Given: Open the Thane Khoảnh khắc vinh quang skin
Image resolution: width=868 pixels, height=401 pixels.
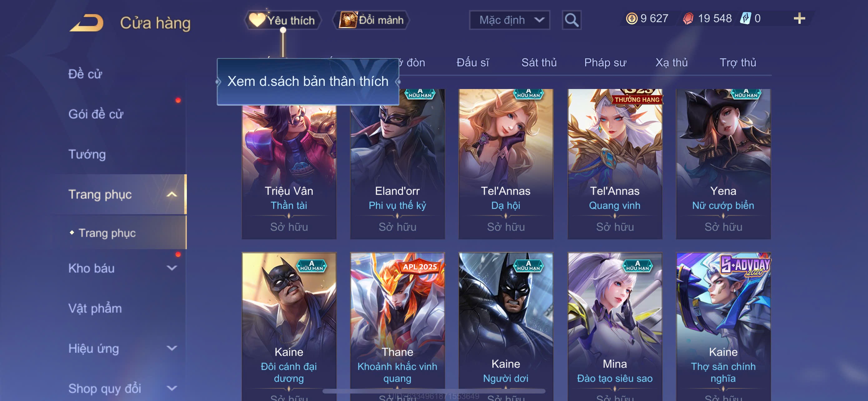Looking at the screenshot, I should pyautogui.click(x=397, y=327).
